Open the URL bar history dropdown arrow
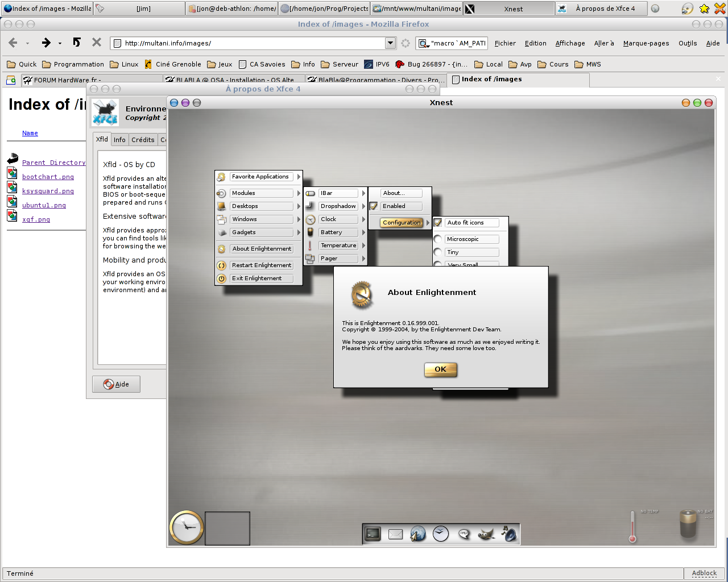Screen dimensions: 728x582 click(x=390, y=43)
